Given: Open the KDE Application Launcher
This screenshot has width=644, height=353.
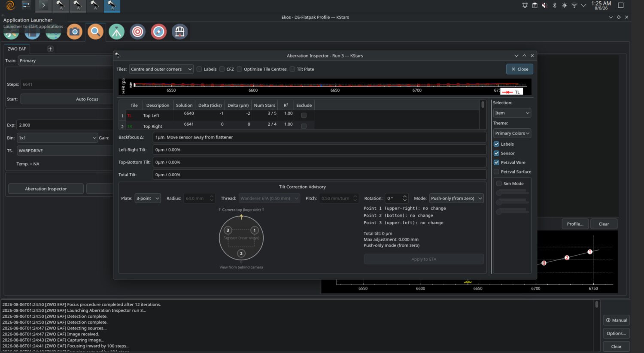Looking at the screenshot, I should 10,5.
